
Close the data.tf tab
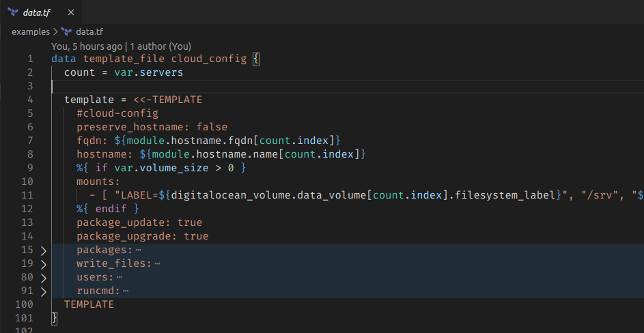(70, 12)
